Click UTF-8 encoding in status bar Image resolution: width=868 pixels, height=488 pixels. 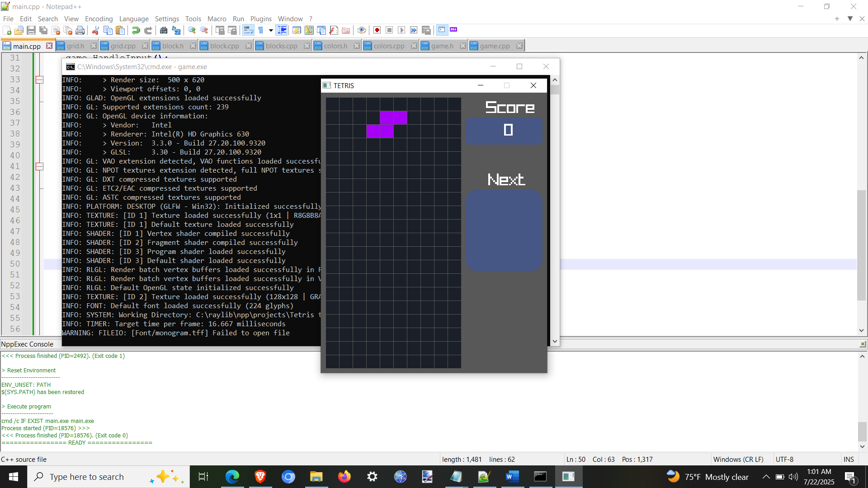pyautogui.click(x=784, y=459)
